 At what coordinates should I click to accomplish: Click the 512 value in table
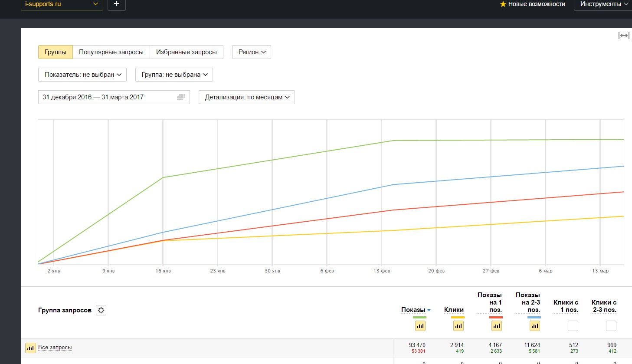click(573, 345)
